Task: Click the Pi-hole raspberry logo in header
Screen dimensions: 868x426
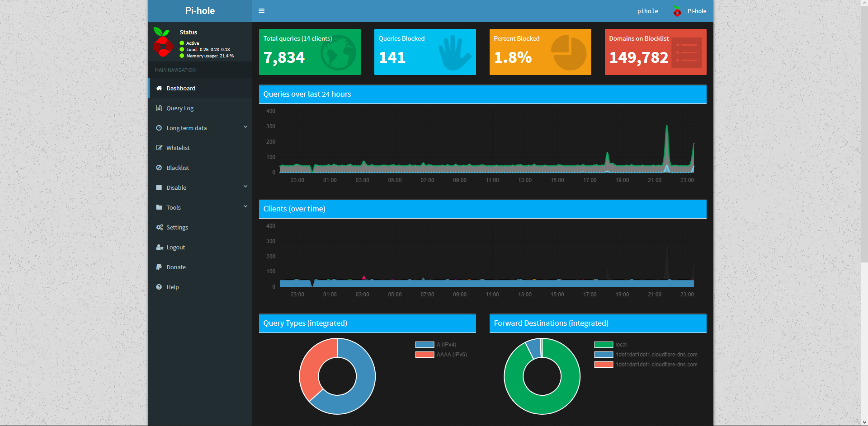Action: click(x=677, y=11)
